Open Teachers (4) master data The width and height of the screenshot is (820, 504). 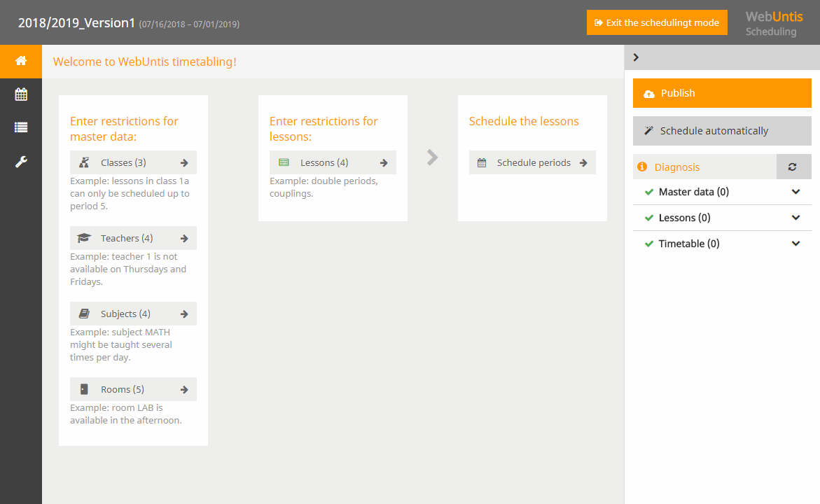133,238
